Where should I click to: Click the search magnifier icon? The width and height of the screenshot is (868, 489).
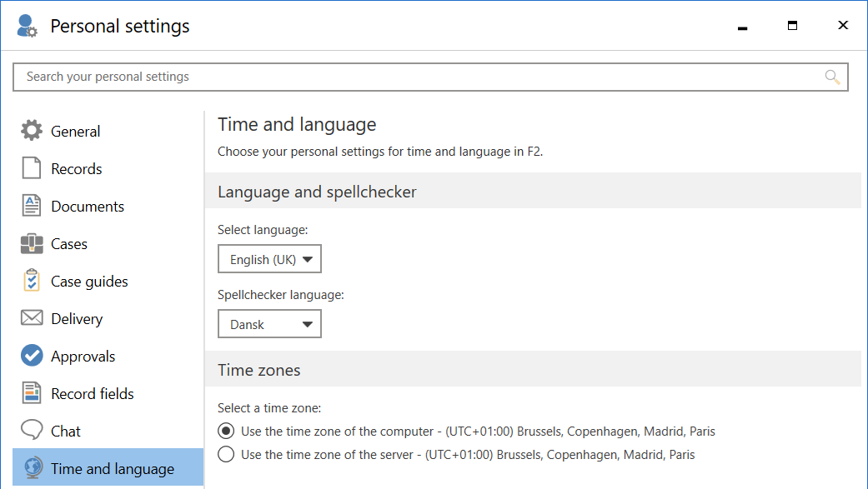tap(833, 77)
